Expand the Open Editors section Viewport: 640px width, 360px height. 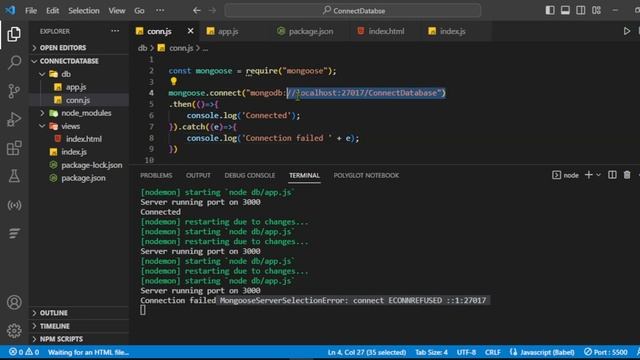(79, 48)
